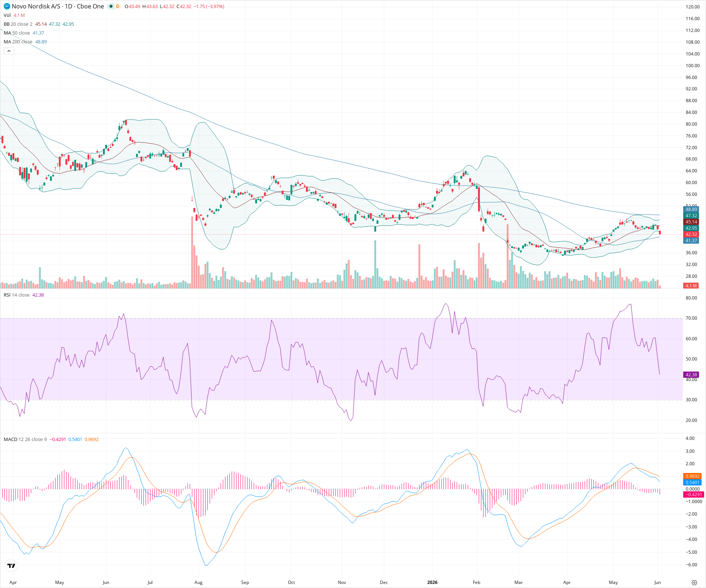Click the -6.00 MACD axis label
Viewport: 706px width, 588px height.
coord(691,565)
